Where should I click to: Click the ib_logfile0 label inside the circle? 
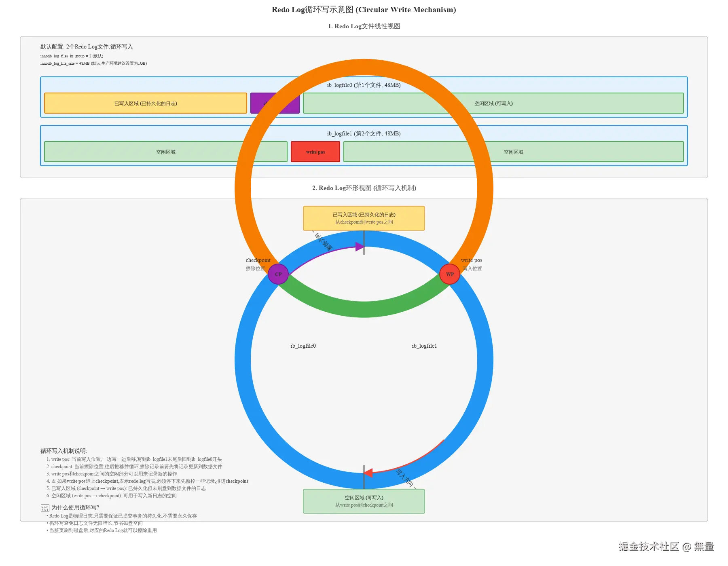tap(303, 346)
